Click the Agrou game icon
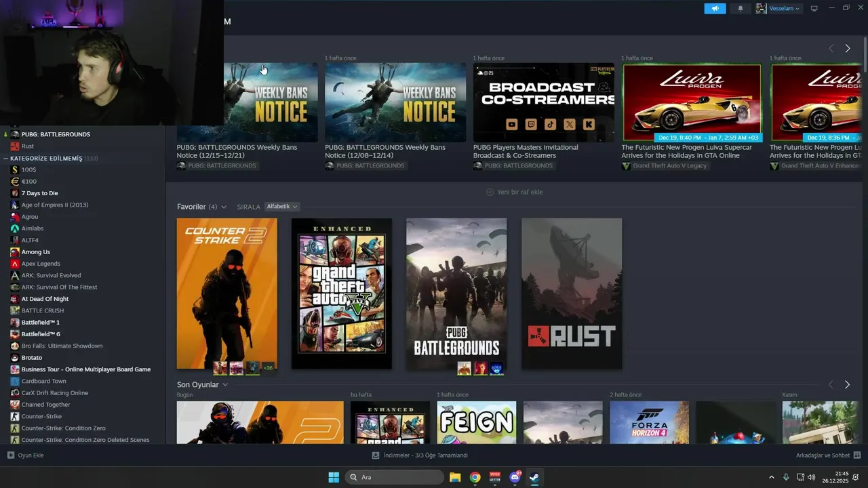 click(15, 217)
